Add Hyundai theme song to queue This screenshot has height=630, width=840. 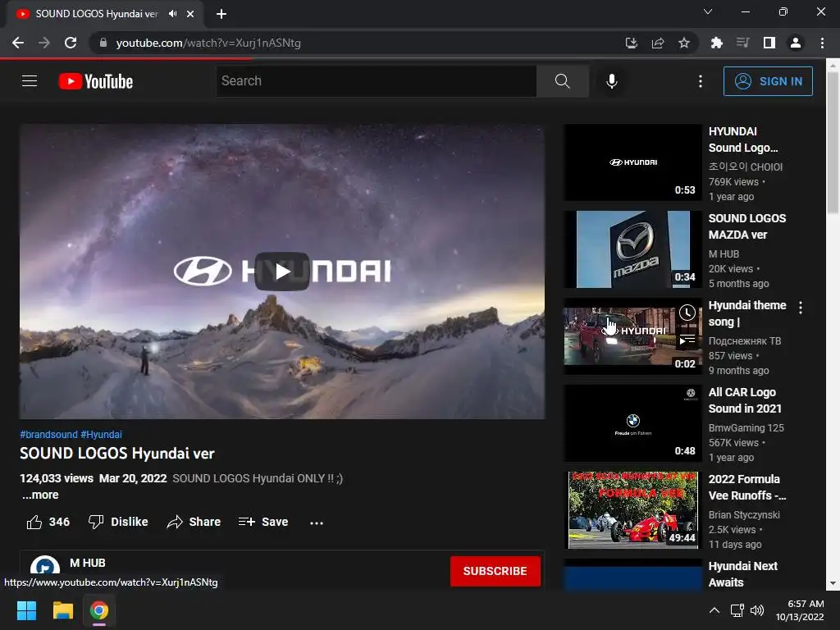click(x=687, y=339)
